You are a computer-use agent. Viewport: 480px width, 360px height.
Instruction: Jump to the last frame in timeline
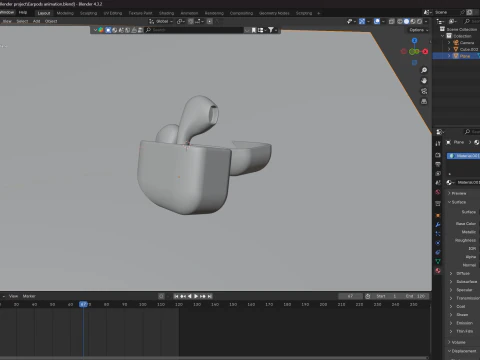(x=209, y=296)
